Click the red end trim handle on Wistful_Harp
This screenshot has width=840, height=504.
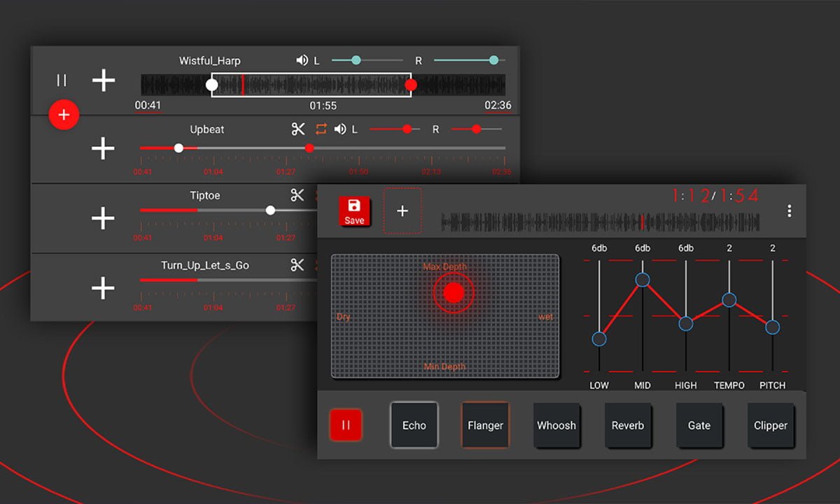[x=411, y=85]
